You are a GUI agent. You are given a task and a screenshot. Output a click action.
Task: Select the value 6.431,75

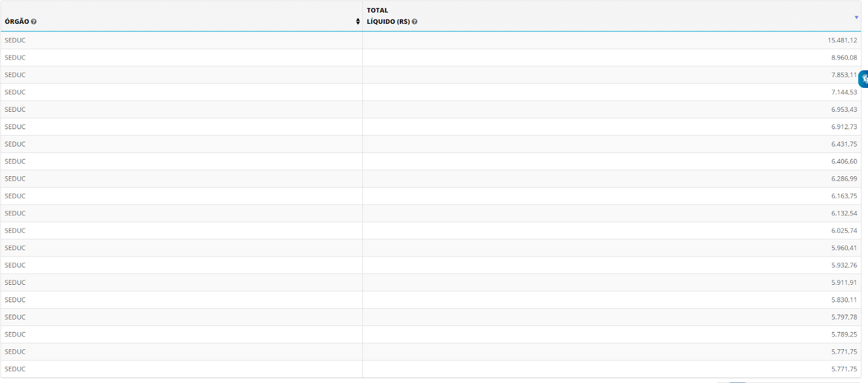point(844,144)
